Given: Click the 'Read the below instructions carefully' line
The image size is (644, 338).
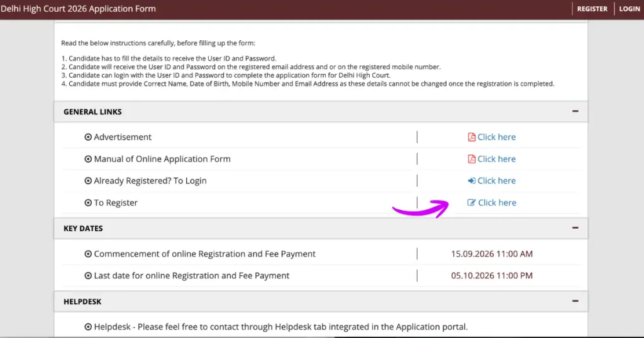Looking at the screenshot, I should pyautogui.click(x=158, y=43).
